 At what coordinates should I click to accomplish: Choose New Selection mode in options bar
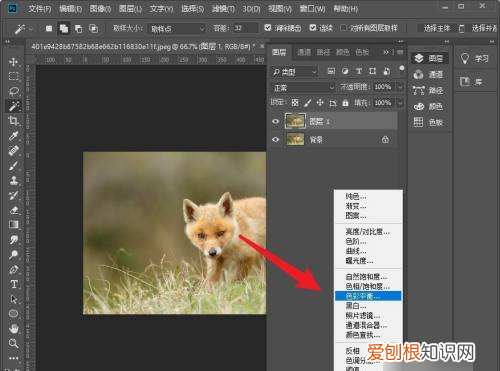49,29
